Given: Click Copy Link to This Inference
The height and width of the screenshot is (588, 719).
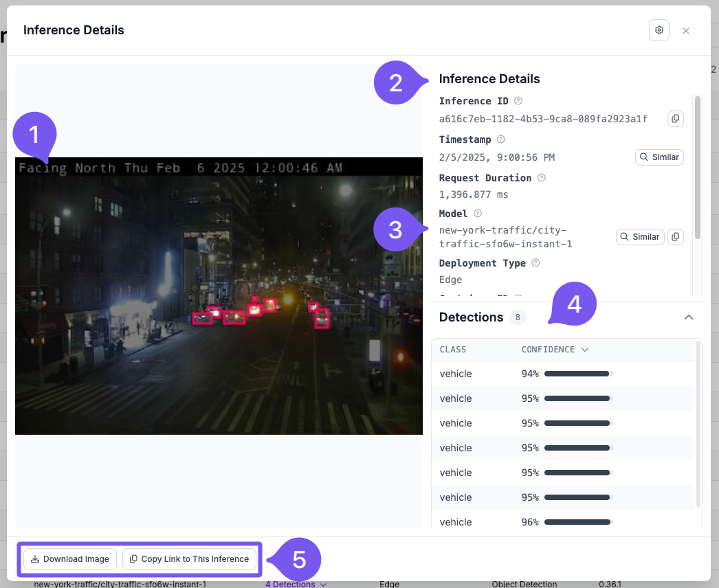Looking at the screenshot, I should pos(189,559).
